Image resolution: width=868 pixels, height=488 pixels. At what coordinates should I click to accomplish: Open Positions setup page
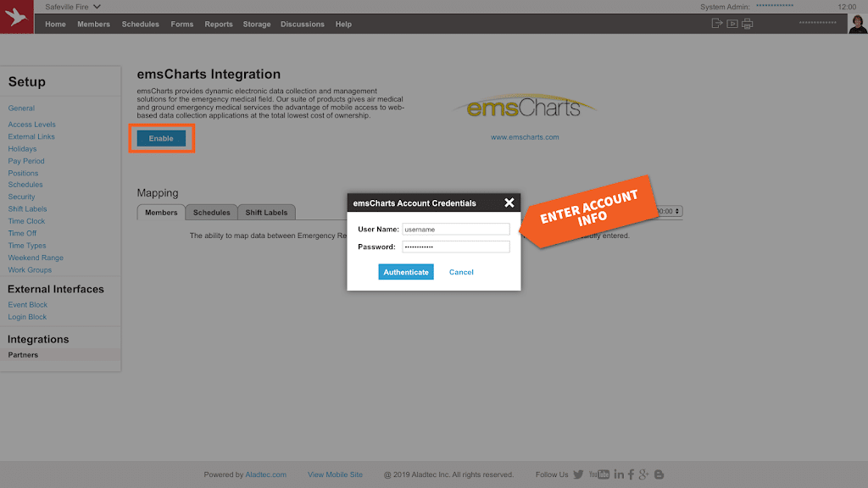pos(23,173)
